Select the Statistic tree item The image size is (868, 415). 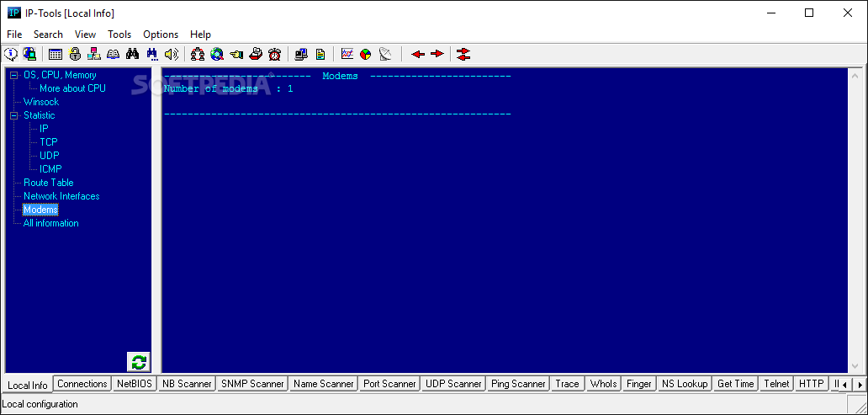[x=40, y=115]
